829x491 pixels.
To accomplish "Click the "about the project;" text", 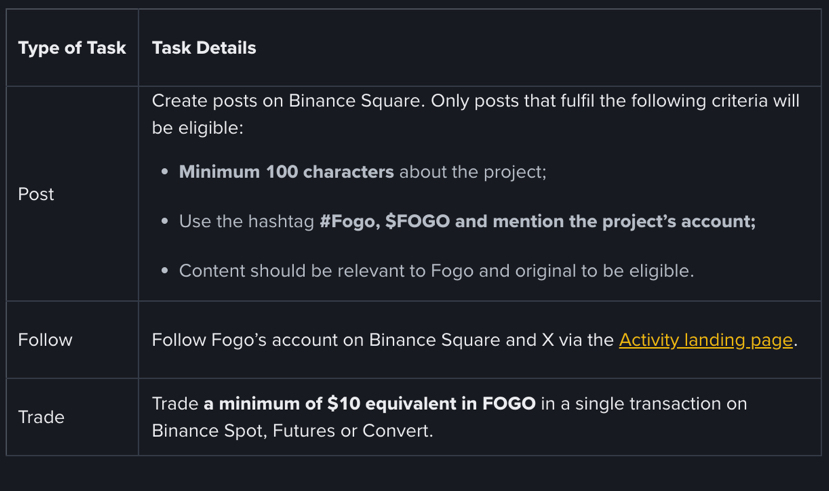I will click(x=472, y=172).
